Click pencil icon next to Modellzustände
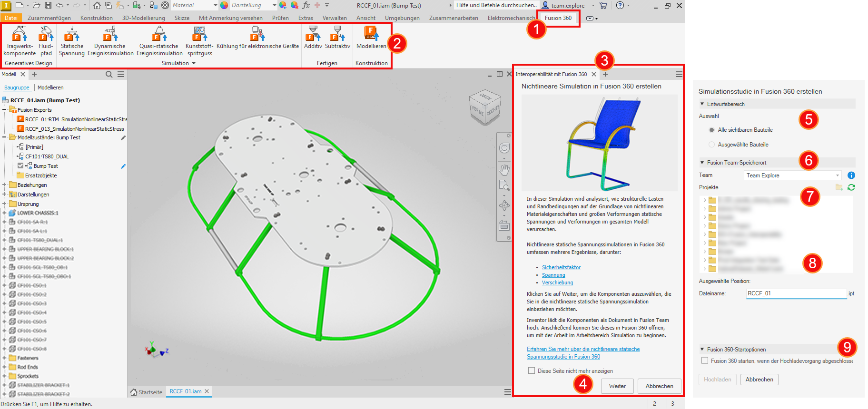 click(x=123, y=138)
